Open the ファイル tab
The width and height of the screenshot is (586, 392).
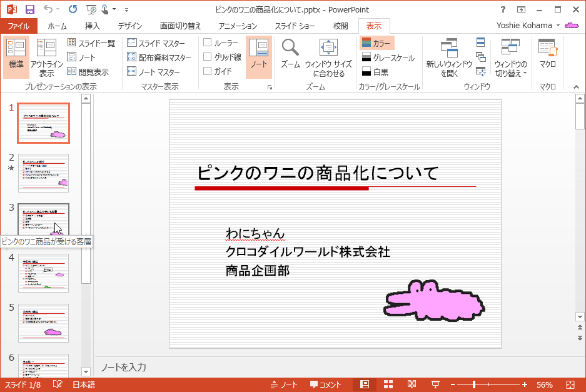[x=19, y=26]
